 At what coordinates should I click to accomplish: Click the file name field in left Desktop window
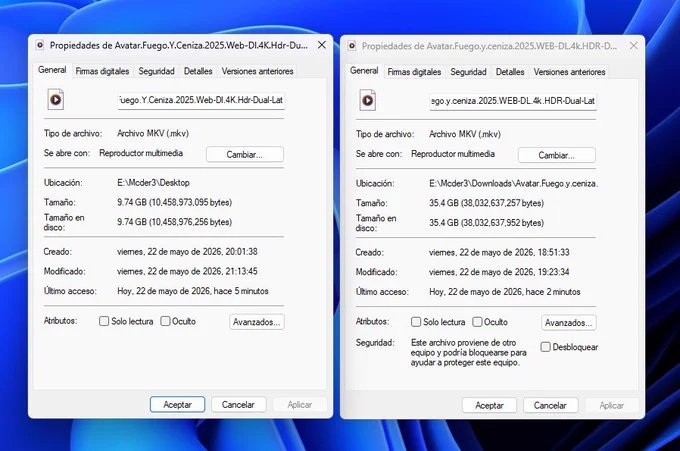tap(201, 100)
